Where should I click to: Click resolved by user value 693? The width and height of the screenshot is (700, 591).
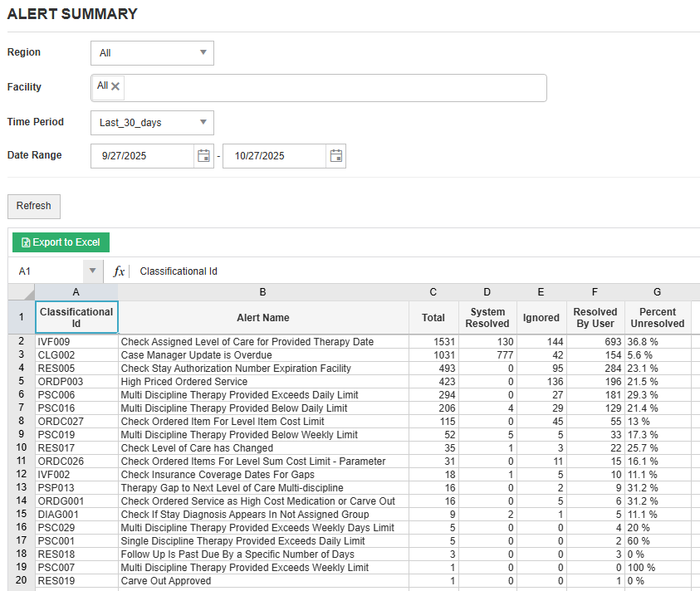tap(595, 342)
